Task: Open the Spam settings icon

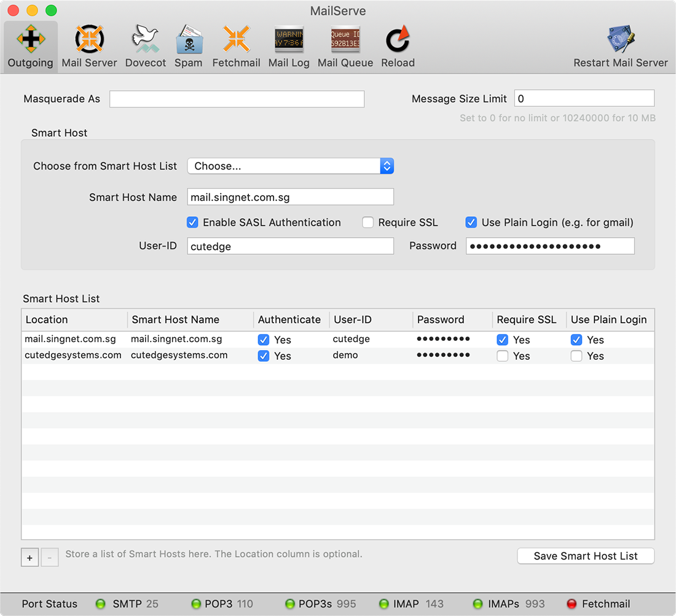Action: [188, 40]
